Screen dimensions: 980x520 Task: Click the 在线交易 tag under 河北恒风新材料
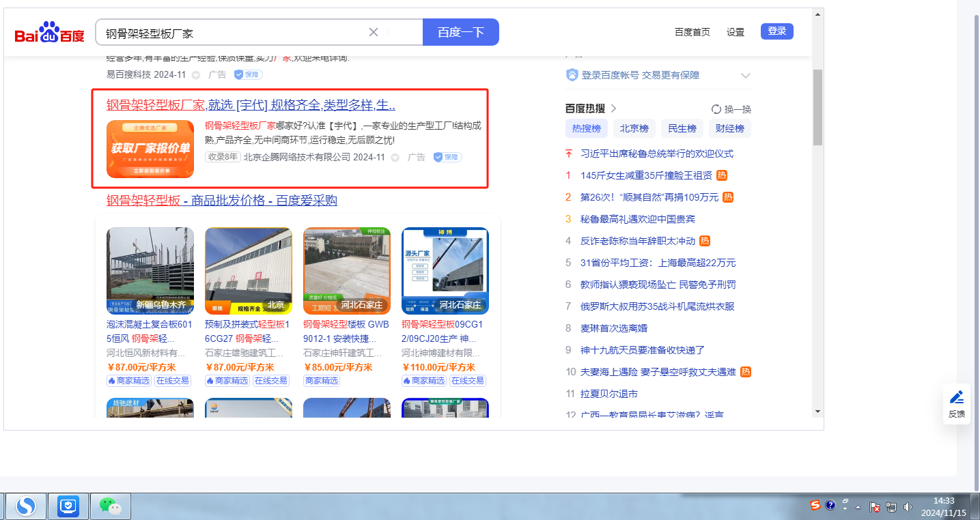point(173,381)
